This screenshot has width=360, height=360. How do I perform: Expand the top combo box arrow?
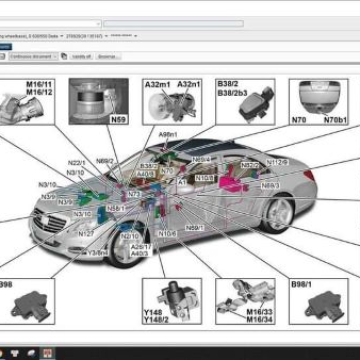(98, 24)
